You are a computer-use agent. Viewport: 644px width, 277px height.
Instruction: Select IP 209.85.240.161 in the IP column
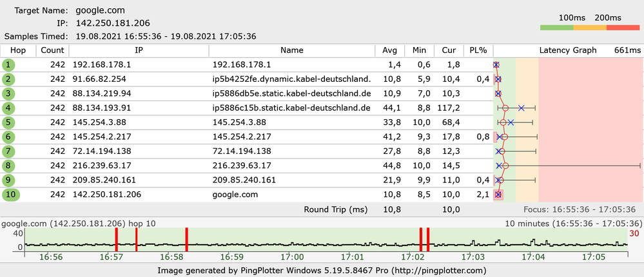tap(104, 180)
